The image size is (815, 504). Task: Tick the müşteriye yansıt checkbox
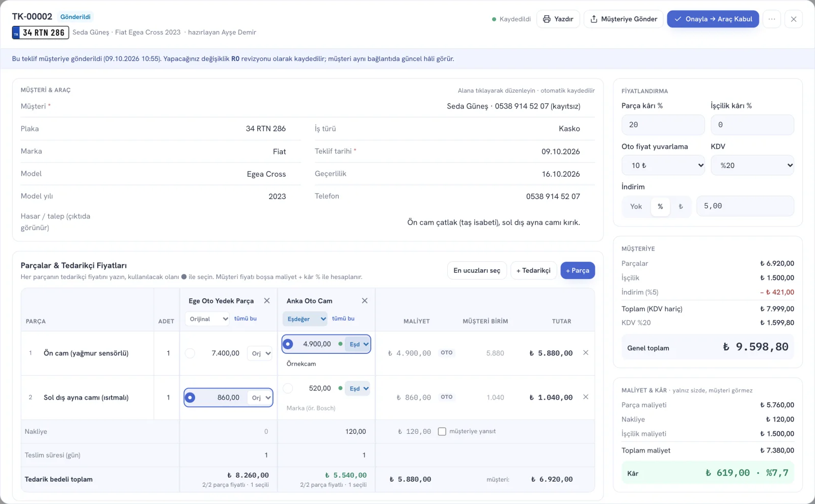[442, 431]
